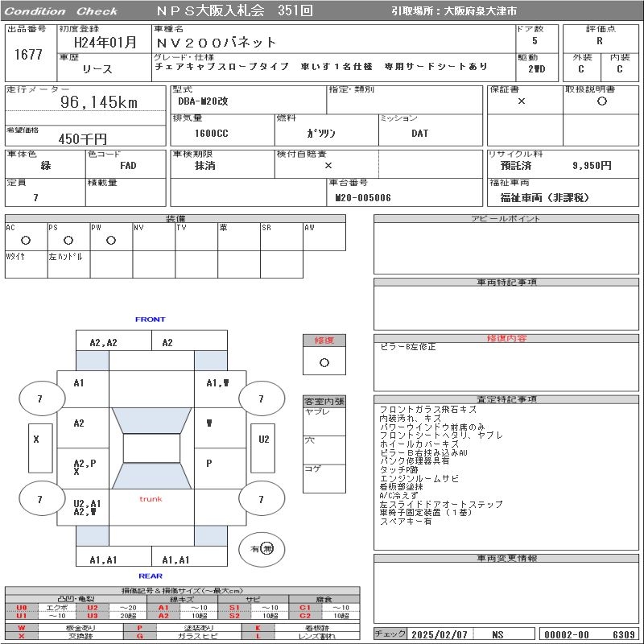Select the ヤブレ row in 客室内張

pos(324,421)
